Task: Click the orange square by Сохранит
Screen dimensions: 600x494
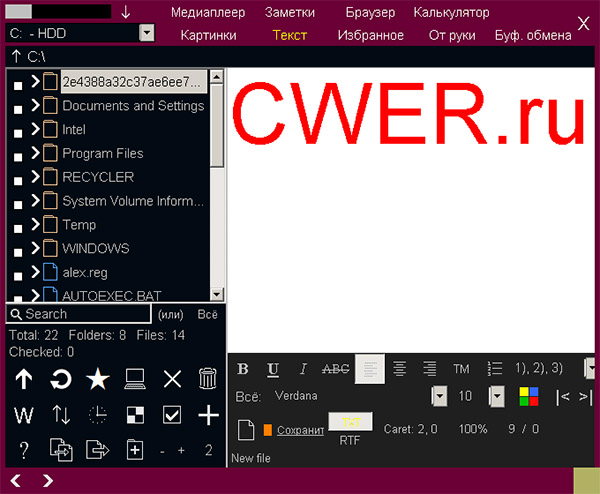Action: click(x=267, y=430)
